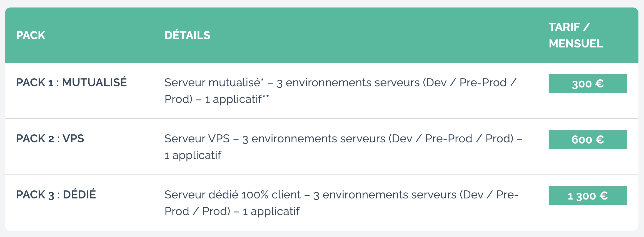
Task: Click "1 applicatif" in the dedicated pack details
Action: (x=271, y=211)
